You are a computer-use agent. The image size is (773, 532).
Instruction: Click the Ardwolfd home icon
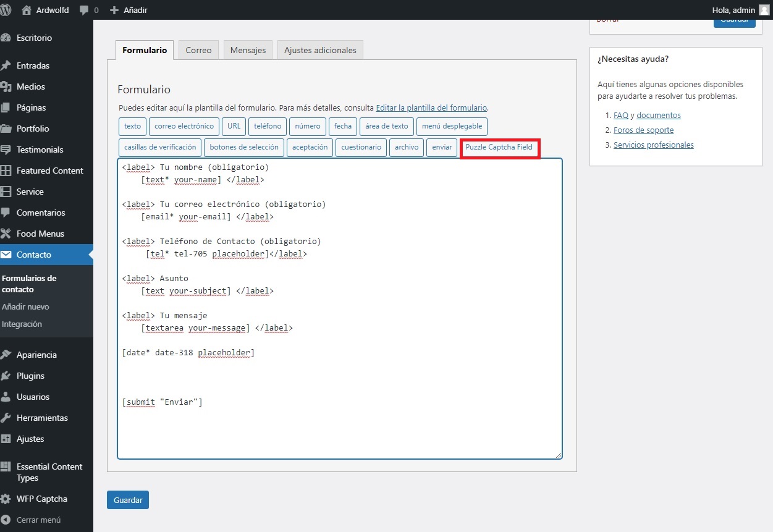pyautogui.click(x=27, y=10)
